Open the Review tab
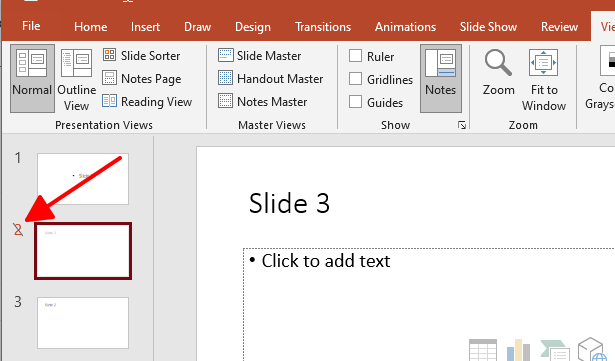Viewport: 615px width, 361px height. [x=559, y=27]
